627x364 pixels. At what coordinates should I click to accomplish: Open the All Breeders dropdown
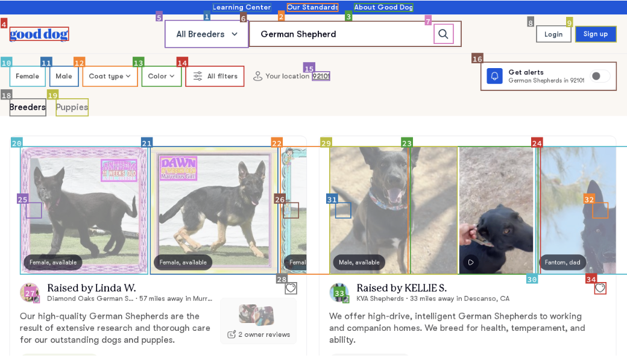(206, 34)
